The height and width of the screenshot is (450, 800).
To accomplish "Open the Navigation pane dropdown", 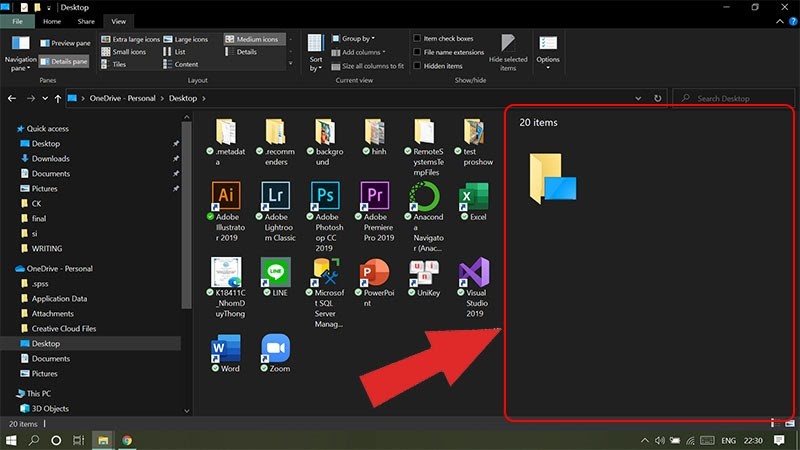I will 20,54.
